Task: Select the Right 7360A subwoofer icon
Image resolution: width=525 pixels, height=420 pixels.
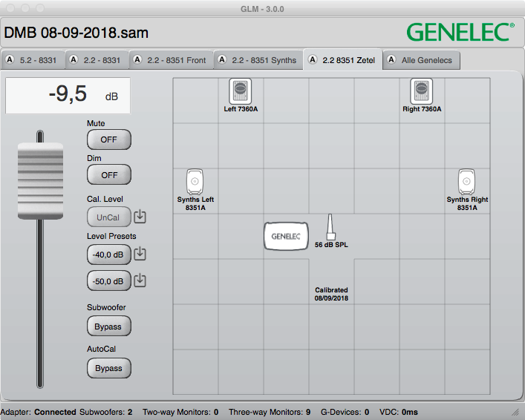Action: point(422,91)
